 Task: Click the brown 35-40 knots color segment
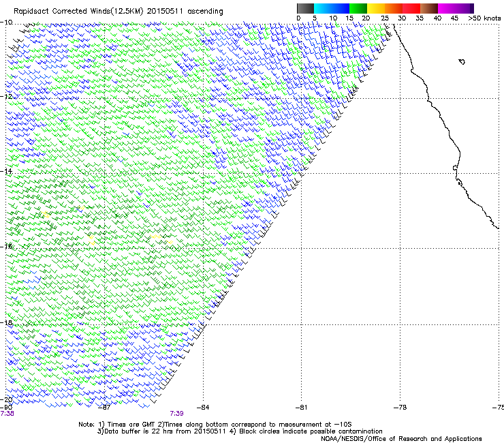click(429, 8)
